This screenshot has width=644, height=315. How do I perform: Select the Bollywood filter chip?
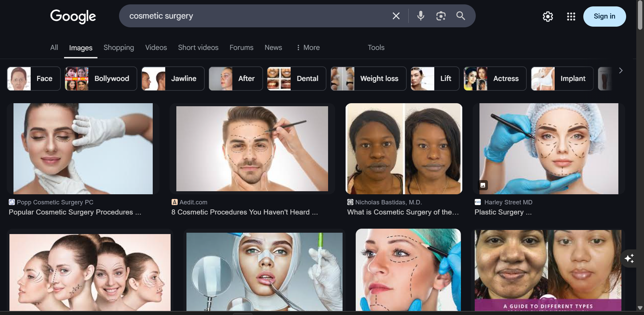(x=101, y=79)
